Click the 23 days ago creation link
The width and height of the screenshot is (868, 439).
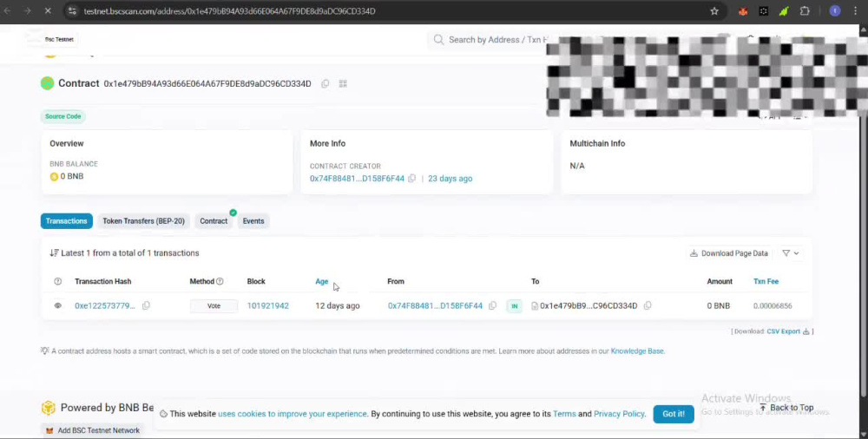tap(450, 178)
